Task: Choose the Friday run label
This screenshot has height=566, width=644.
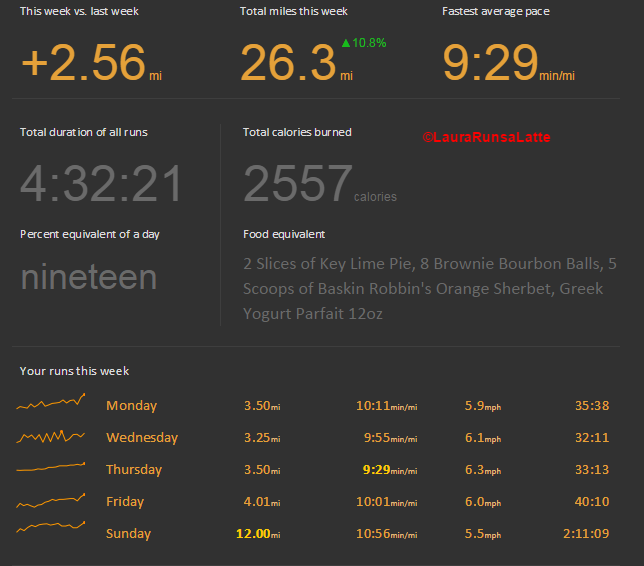Action: (125, 502)
